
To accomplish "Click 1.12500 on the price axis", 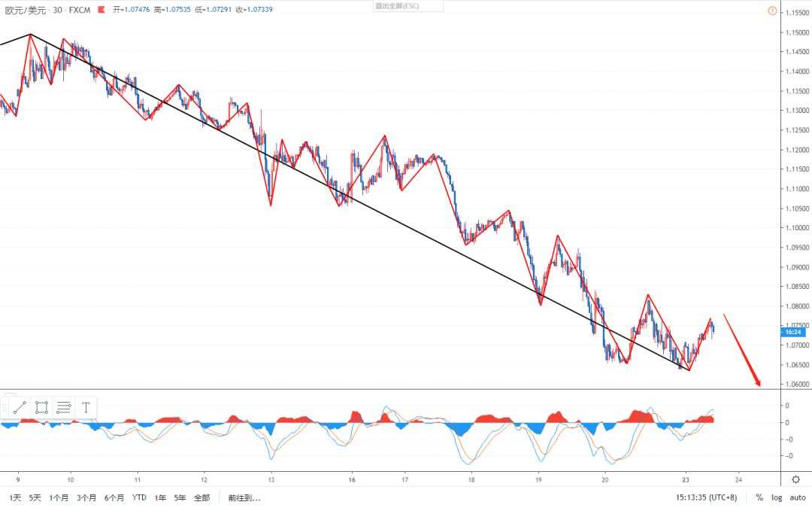I will click(797, 130).
